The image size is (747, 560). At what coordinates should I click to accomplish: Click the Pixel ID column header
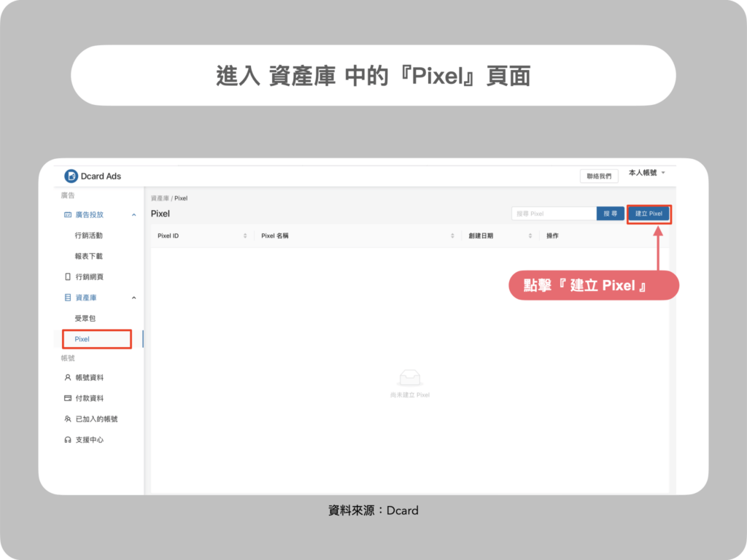[x=169, y=236]
